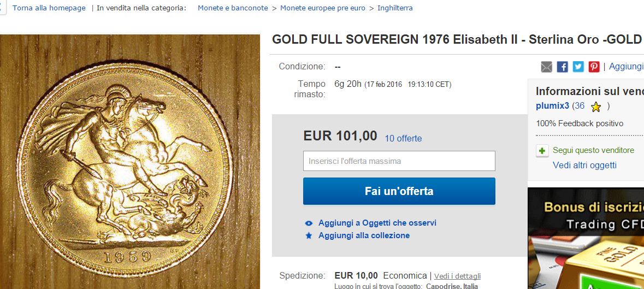
Task: Open seller profile plumix3
Action: coord(552,106)
